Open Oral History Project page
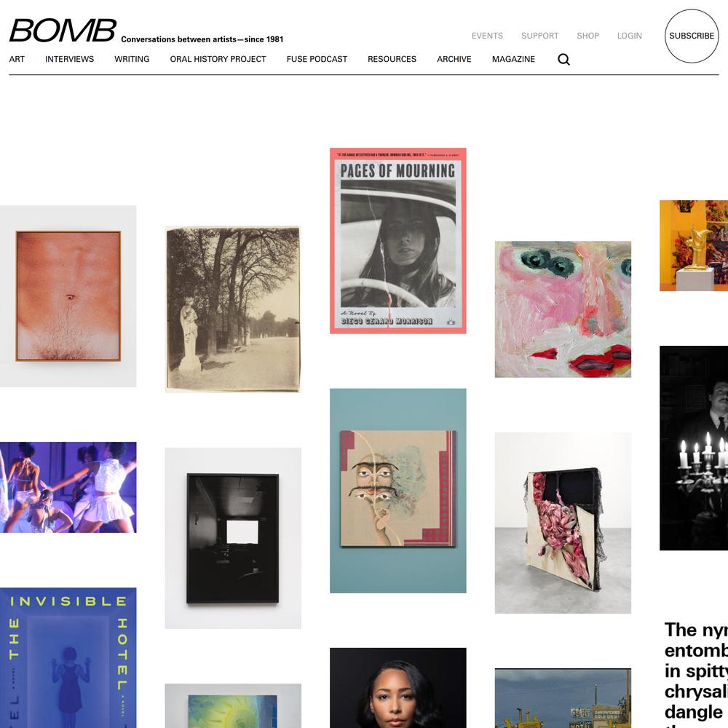This screenshot has width=728, height=728. pyautogui.click(x=218, y=59)
